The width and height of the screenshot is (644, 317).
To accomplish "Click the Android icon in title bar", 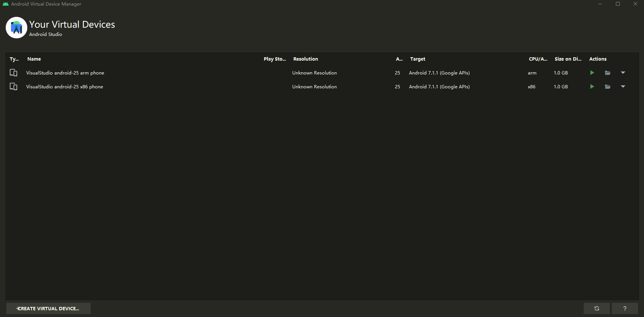I will coord(6,4).
